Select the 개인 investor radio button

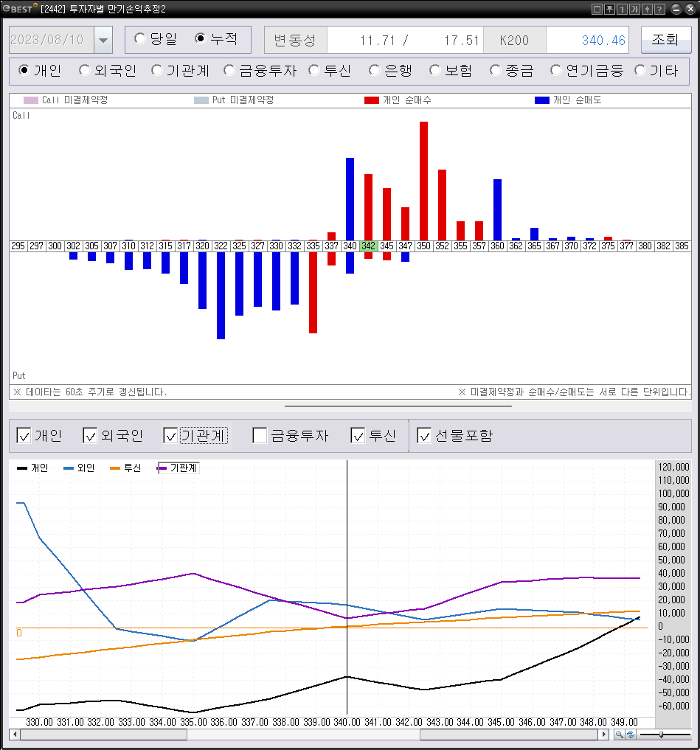(x=24, y=70)
